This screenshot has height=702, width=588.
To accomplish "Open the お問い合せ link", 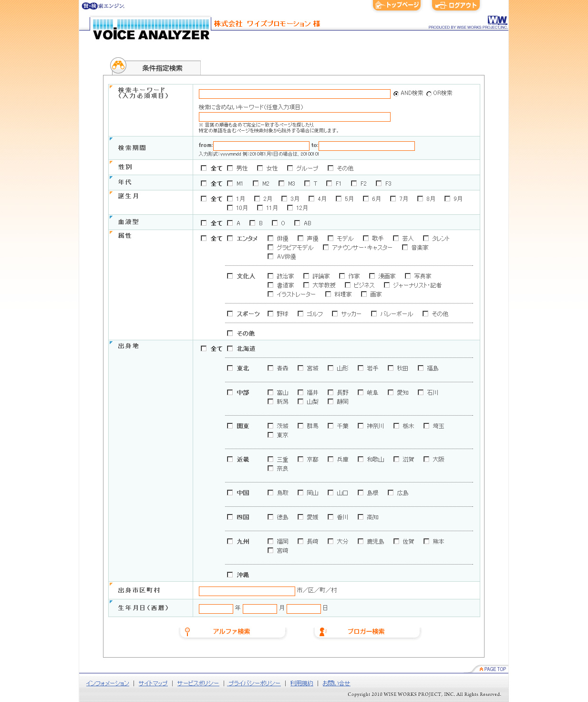I will click(336, 683).
